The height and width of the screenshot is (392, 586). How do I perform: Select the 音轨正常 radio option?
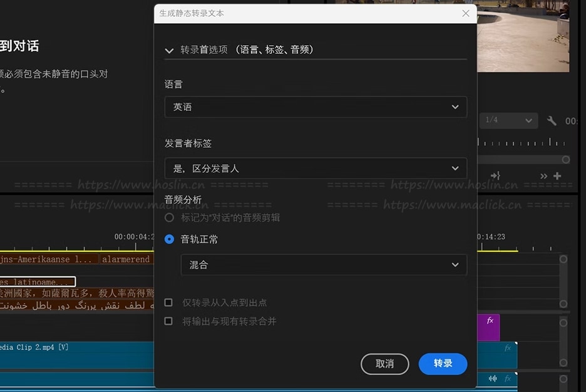coord(169,239)
